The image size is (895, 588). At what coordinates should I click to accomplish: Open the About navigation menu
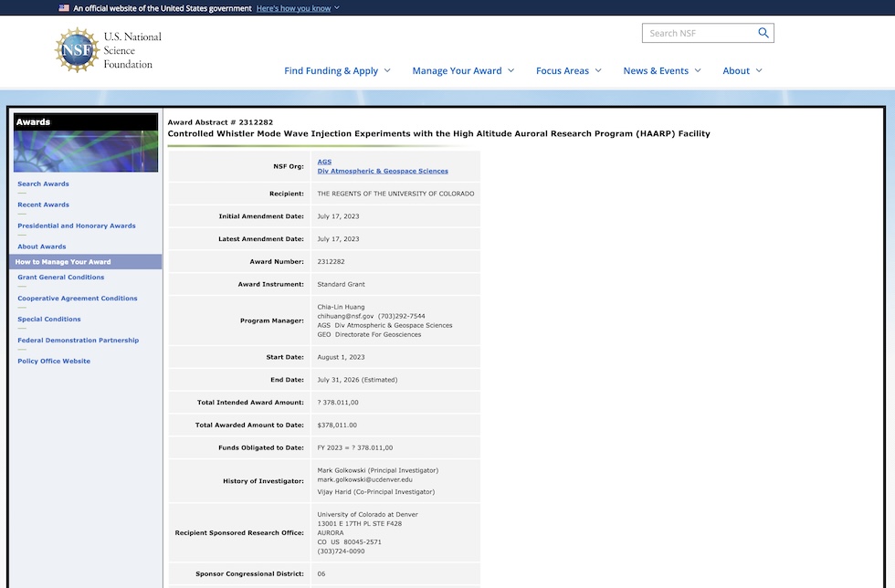pyautogui.click(x=742, y=71)
